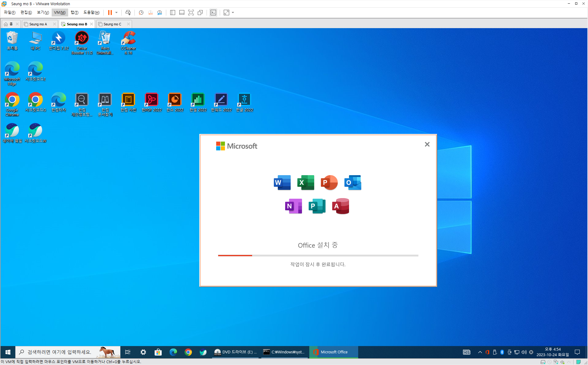Open Microsoft Store taskbar icon
This screenshot has width=588, height=365.
point(158,352)
